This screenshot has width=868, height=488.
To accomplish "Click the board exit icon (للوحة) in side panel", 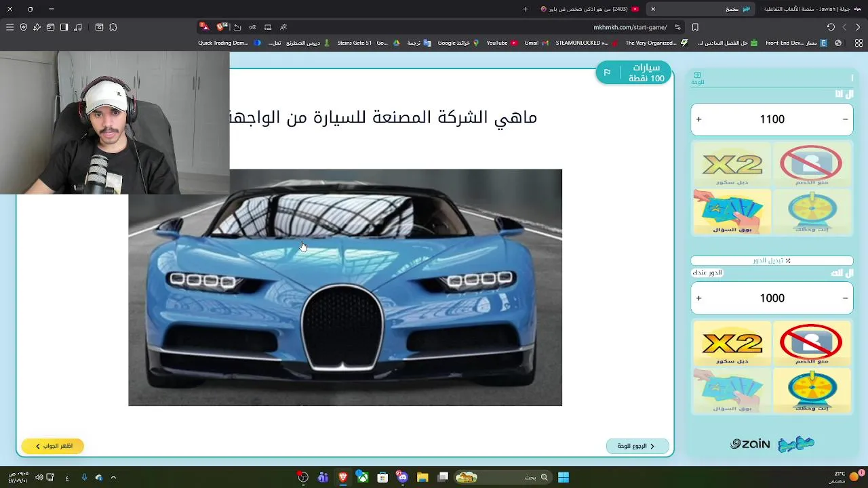I will tap(697, 78).
